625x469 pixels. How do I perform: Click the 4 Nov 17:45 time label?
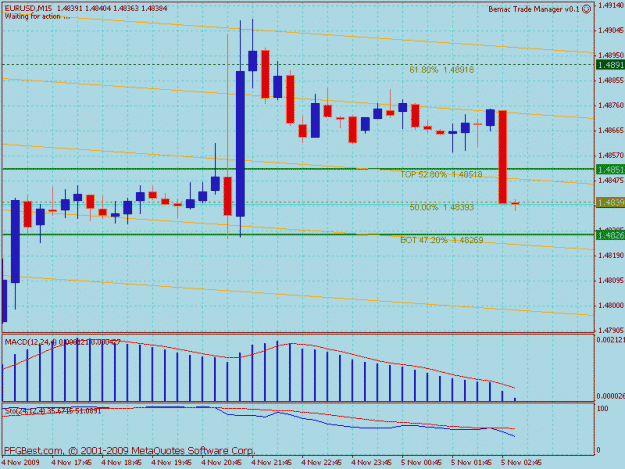[x=71, y=463]
